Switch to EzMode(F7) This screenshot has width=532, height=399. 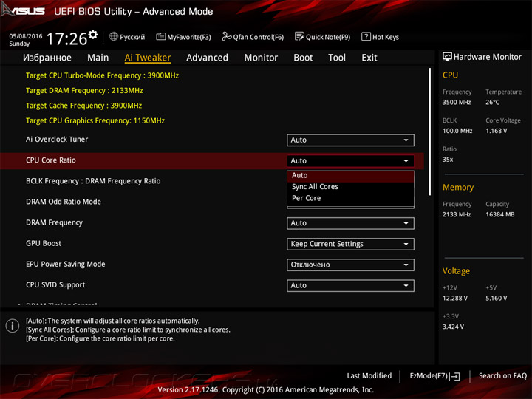coord(434,376)
